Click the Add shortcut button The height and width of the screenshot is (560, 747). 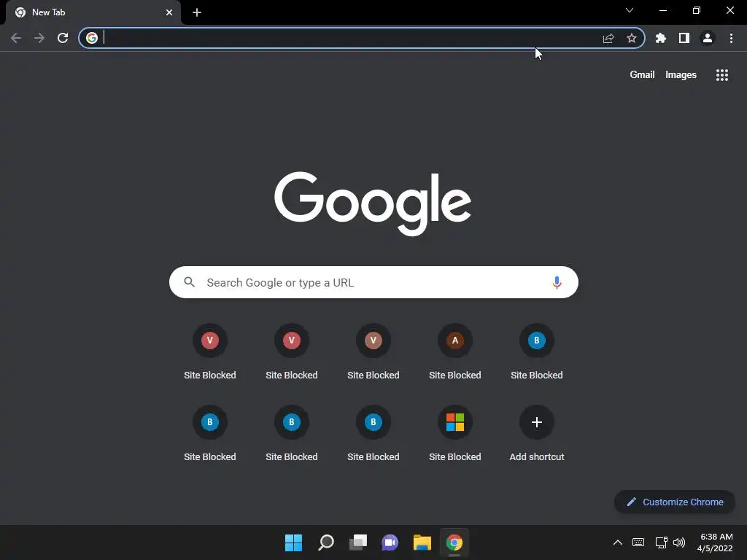pyautogui.click(x=537, y=433)
